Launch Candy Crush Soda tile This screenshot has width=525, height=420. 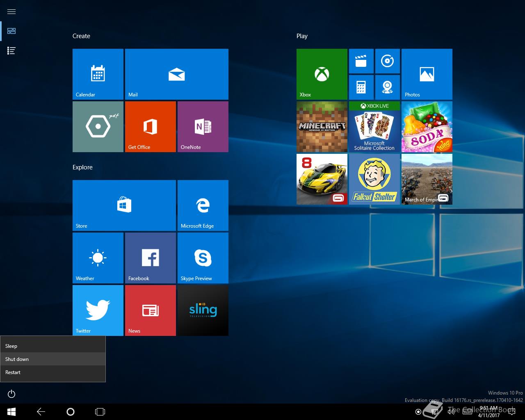(x=427, y=127)
